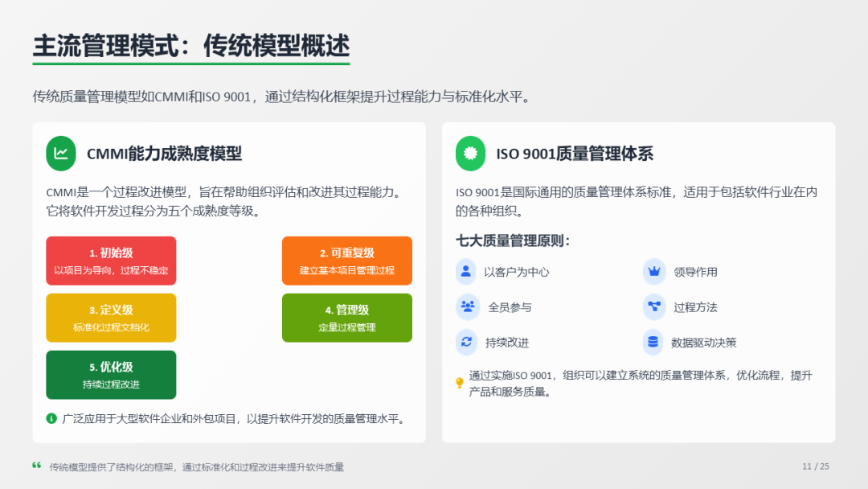Image resolution: width=868 pixels, height=489 pixels.
Task: Click the ISO 9001 badge icon
Action: (470, 154)
